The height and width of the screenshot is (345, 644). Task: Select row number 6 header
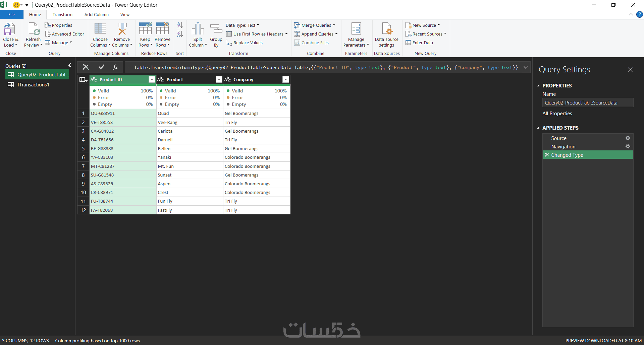pyautogui.click(x=83, y=157)
